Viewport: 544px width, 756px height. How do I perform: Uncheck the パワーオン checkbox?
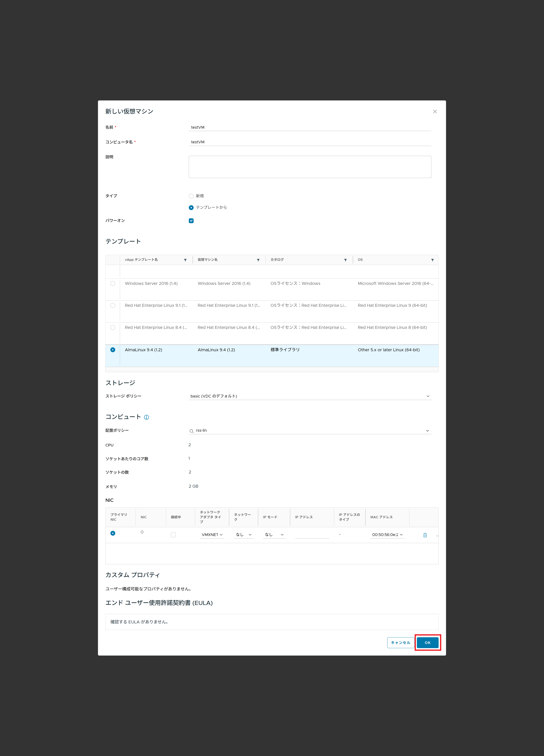[191, 221]
